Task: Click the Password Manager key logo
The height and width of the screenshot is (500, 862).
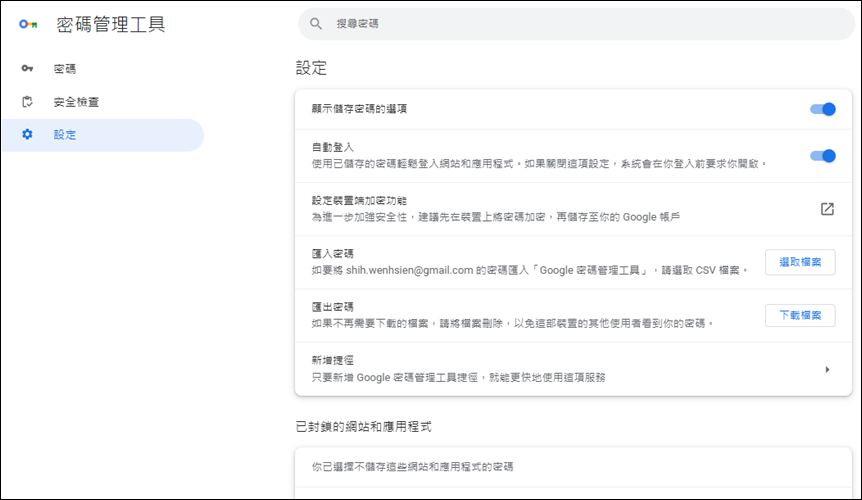Action: (x=28, y=24)
